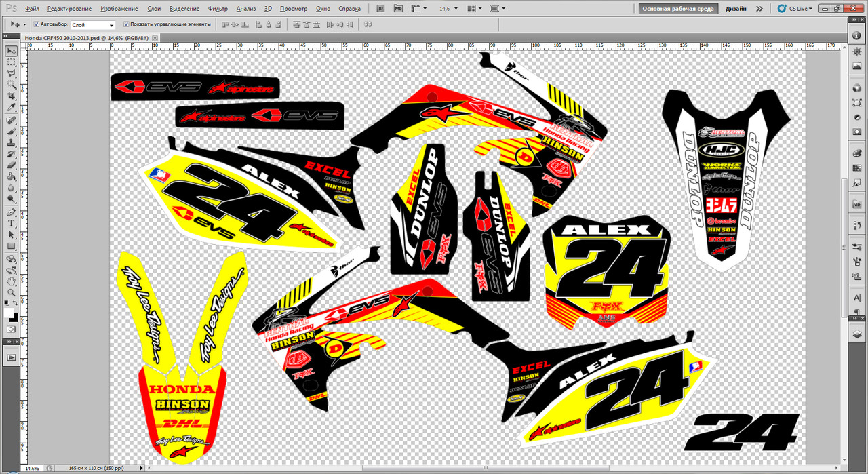The width and height of the screenshot is (868, 474).
Task: Toggle Показать управляющие элементы checkbox
Action: click(127, 24)
